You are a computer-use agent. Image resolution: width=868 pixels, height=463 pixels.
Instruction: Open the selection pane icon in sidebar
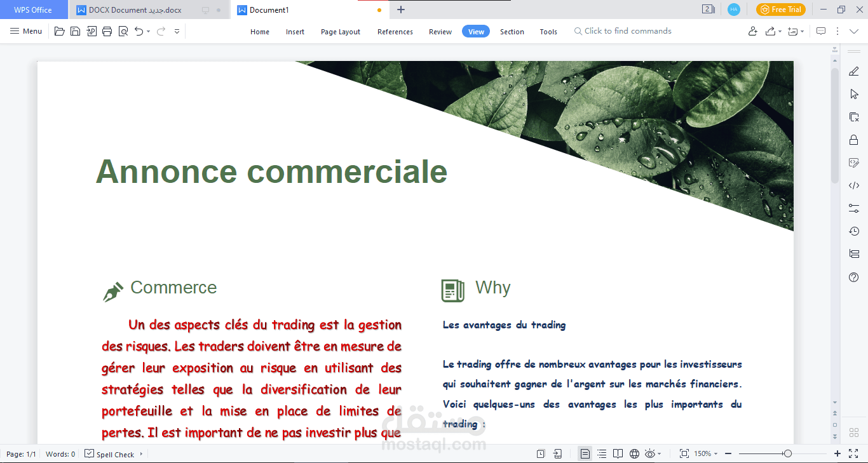[x=854, y=117]
